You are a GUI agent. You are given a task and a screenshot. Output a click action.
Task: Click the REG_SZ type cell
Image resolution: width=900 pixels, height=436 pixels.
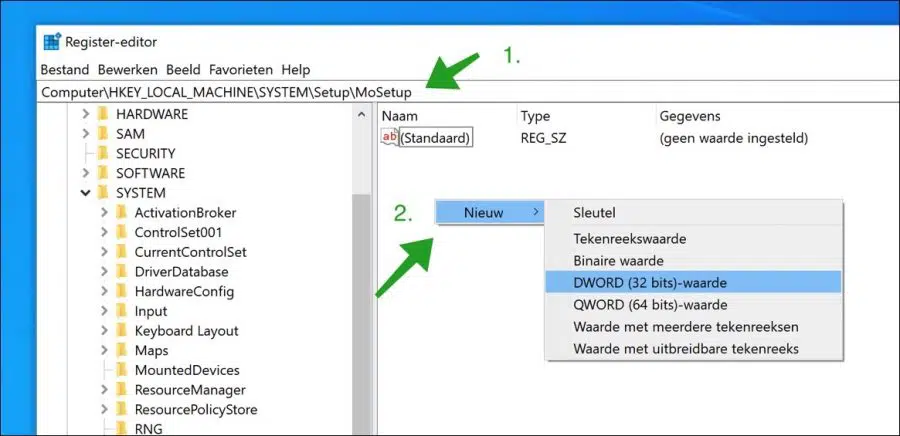[543, 138]
